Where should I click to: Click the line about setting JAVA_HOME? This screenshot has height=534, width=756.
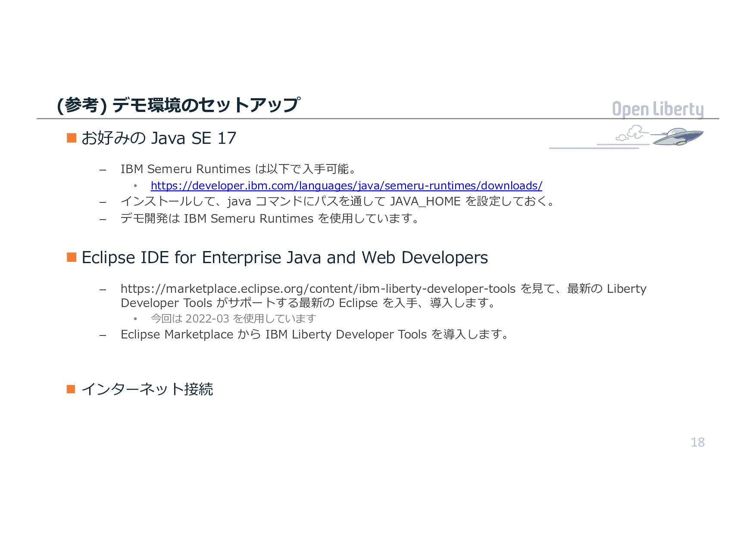pyautogui.click(x=338, y=201)
